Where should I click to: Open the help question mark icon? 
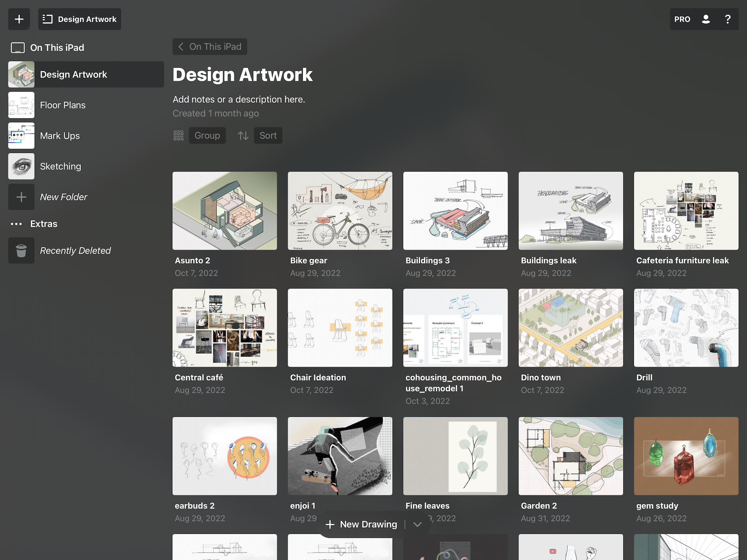[x=728, y=19]
